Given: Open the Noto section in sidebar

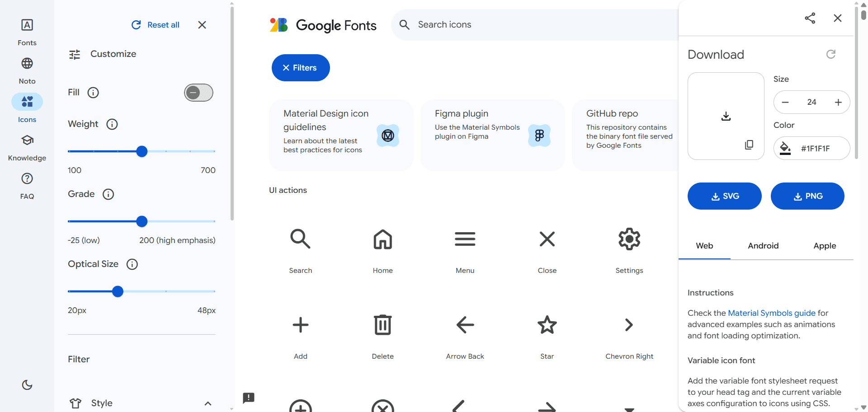Looking at the screenshot, I should click(27, 71).
